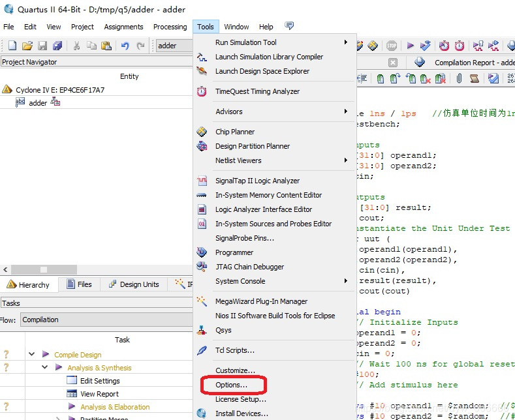The height and width of the screenshot is (420, 515).
Task: Click the paperclip attach icon
Action: point(459,78)
